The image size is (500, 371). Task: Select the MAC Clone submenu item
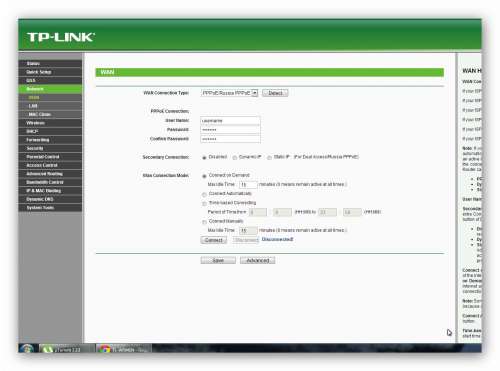pyautogui.click(x=50, y=114)
